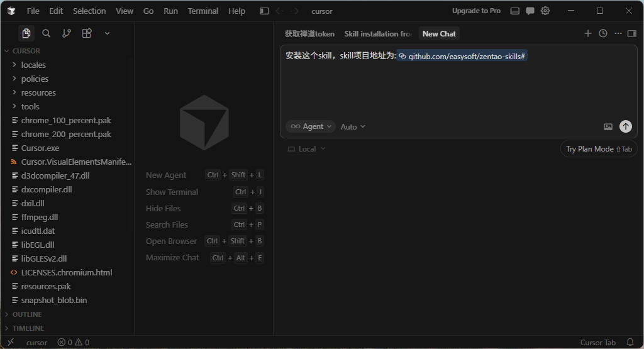
Task: Click the github.com/easysoft/zentao-skills link chip
Action: (462, 56)
